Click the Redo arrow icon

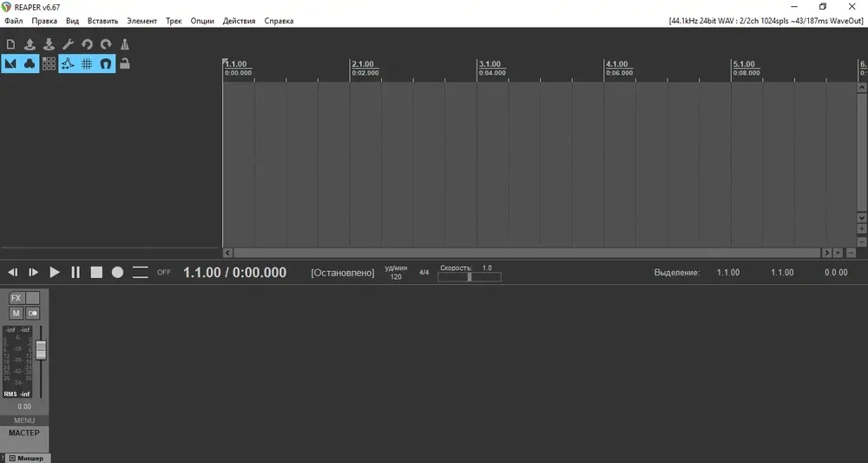tap(106, 44)
